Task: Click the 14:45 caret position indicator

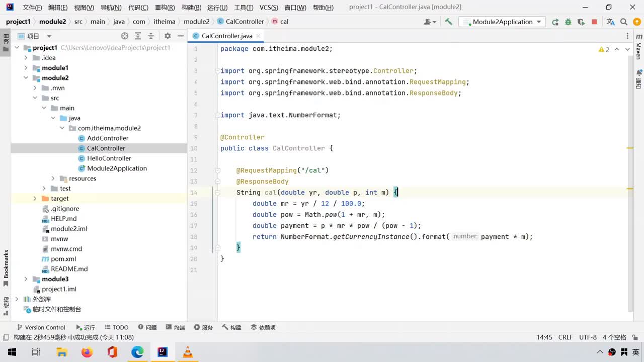Action: (x=544, y=337)
